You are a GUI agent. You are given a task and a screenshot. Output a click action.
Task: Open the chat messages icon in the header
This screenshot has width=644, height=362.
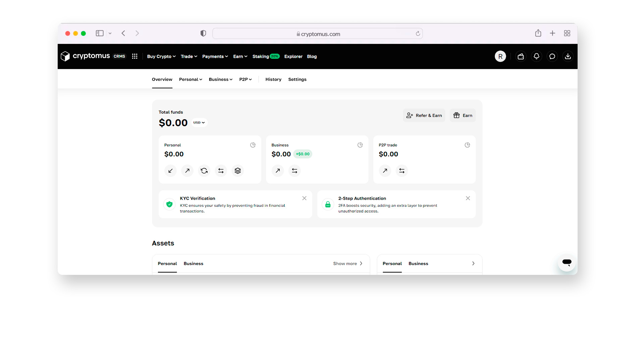552,56
